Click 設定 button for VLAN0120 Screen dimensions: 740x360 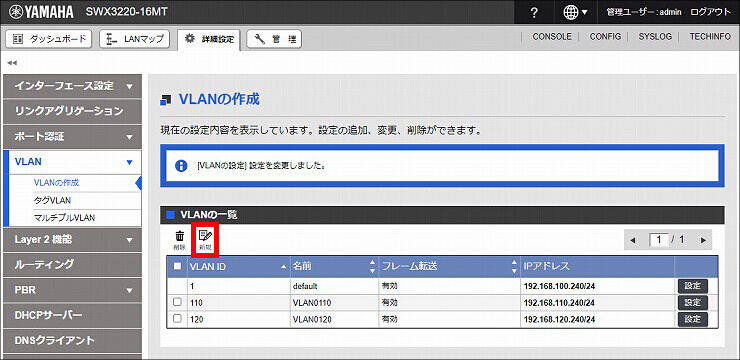click(693, 319)
